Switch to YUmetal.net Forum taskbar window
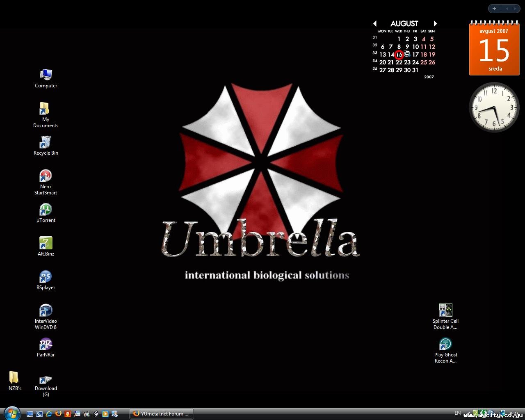The image size is (525, 420). coord(162,414)
